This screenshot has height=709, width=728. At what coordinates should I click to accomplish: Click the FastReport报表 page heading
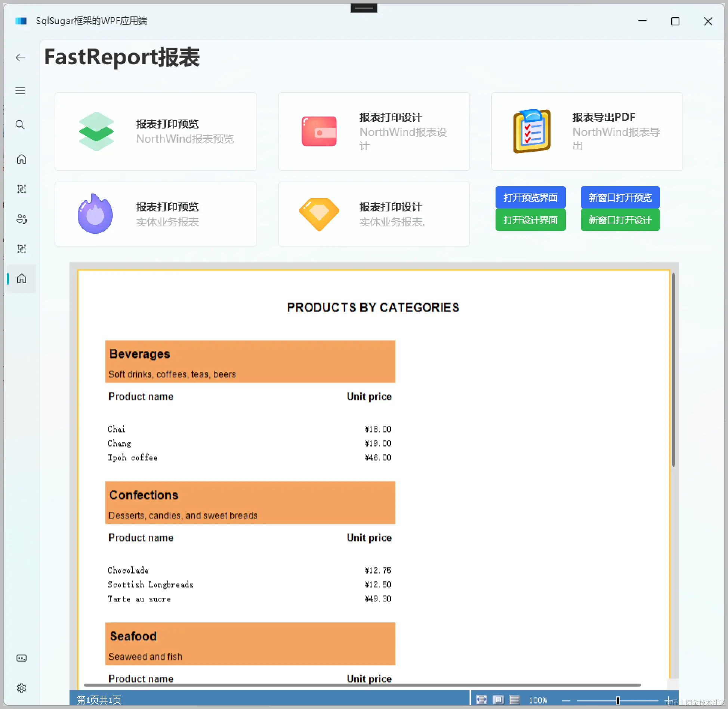(122, 57)
